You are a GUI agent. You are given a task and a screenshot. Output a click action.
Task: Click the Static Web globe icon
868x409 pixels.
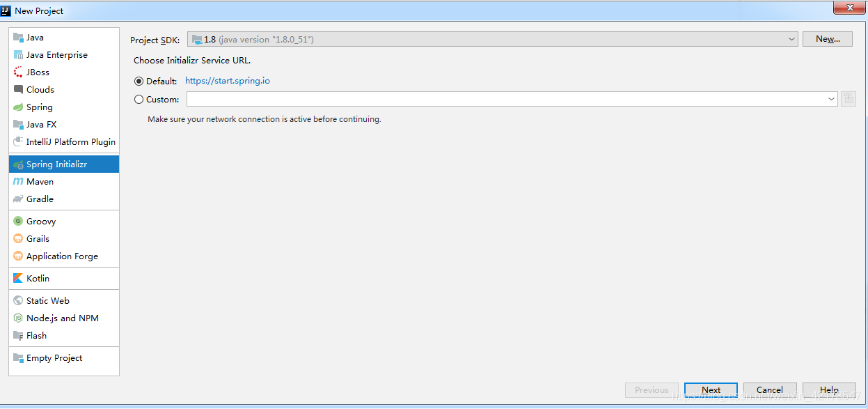click(18, 301)
